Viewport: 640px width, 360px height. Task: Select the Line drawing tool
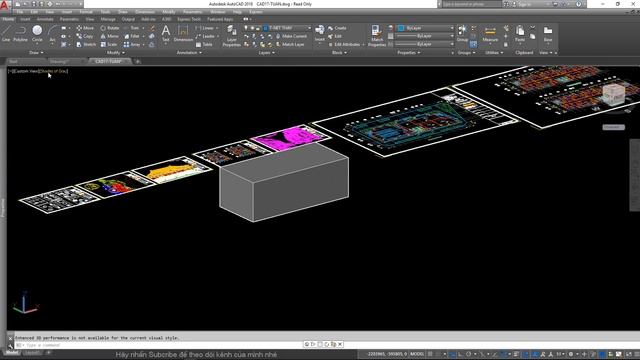[6, 33]
